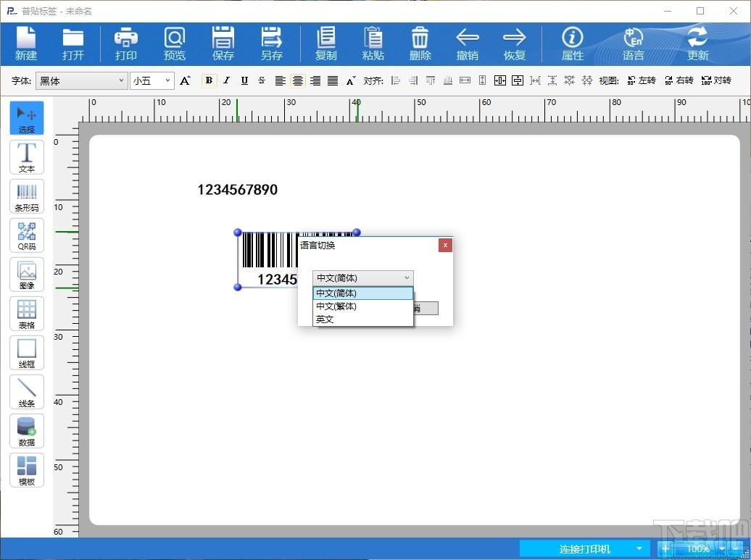Toggle underline text style
Image resolution: width=751 pixels, height=560 pixels.
coord(244,80)
